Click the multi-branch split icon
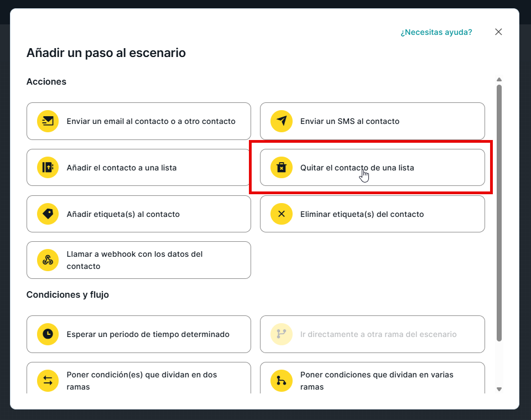 (282, 380)
